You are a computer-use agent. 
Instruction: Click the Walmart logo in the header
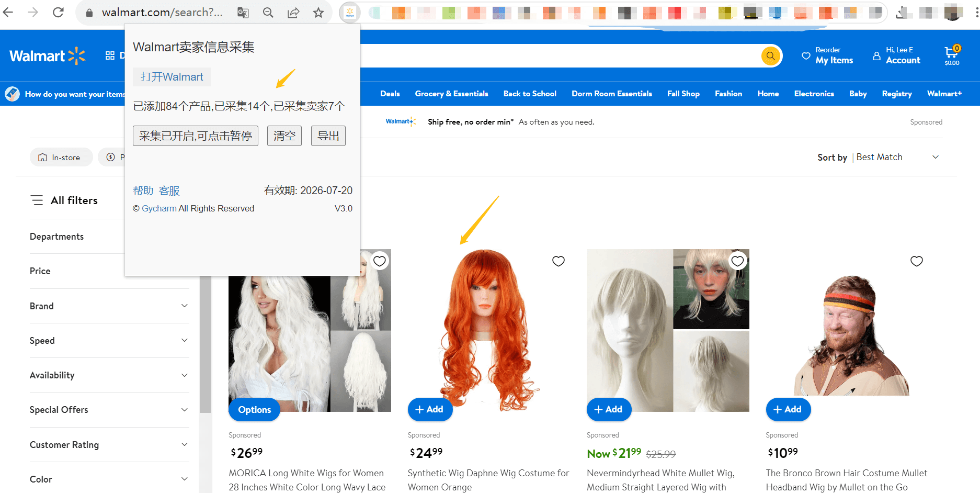[47, 56]
